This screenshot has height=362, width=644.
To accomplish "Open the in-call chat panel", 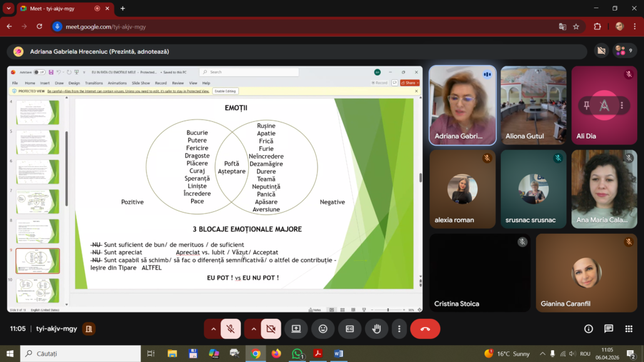I will (x=609, y=329).
